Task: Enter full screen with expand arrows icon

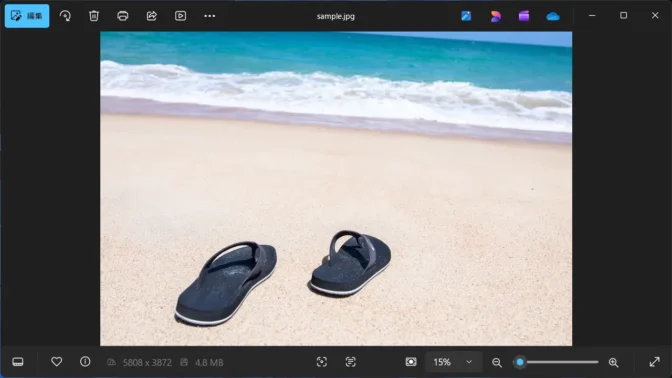Action: point(654,362)
